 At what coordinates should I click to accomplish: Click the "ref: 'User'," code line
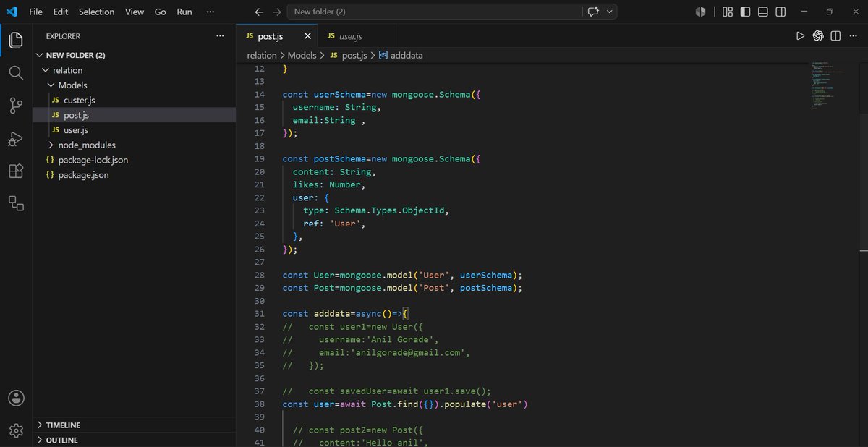(335, 223)
